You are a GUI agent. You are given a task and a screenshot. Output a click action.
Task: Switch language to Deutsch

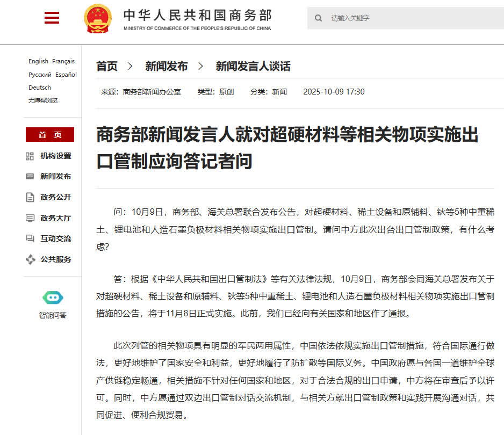[x=40, y=88]
